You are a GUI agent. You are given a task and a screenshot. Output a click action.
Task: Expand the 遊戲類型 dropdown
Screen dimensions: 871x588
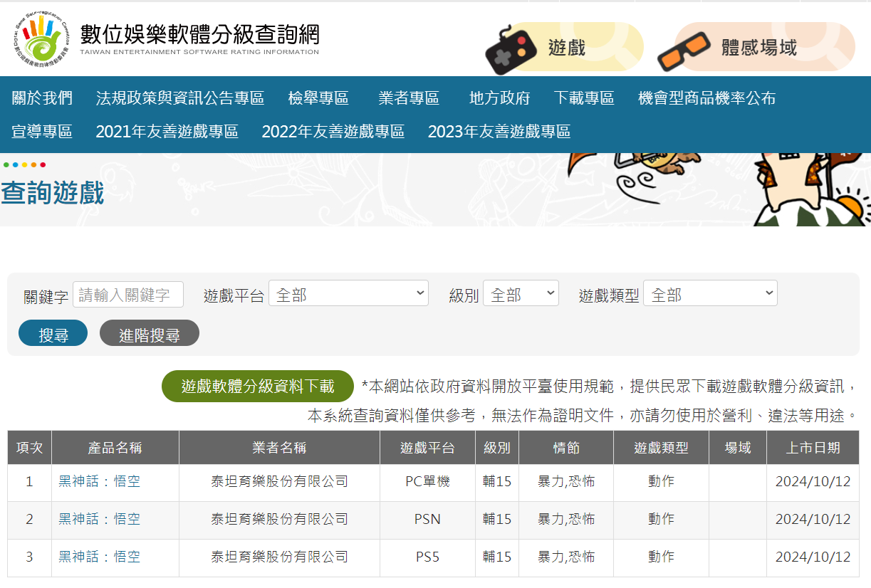[x=710, y=293]
